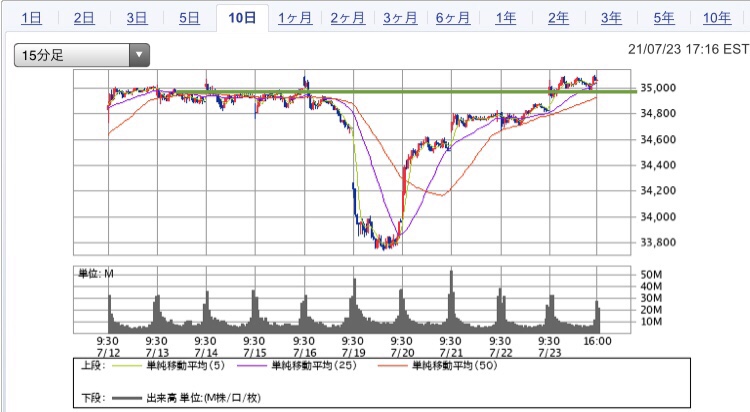Click the 34,000 price axis label
The width and height of the screenshot is (750, 412).
click(x=658, y=216)
